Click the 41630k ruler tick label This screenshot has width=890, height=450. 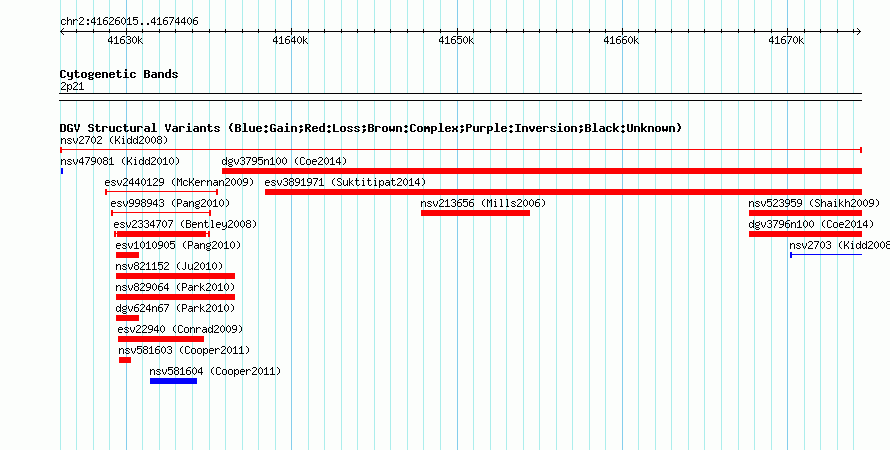125,40
